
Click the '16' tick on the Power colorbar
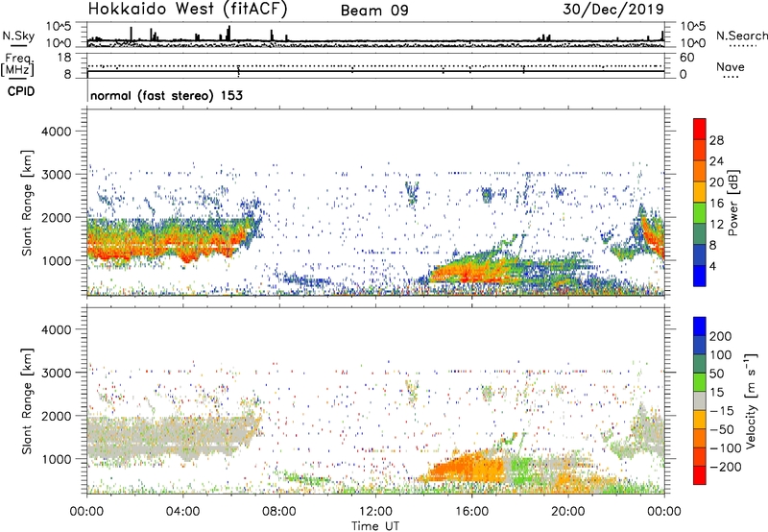click(x=716, y=204)
